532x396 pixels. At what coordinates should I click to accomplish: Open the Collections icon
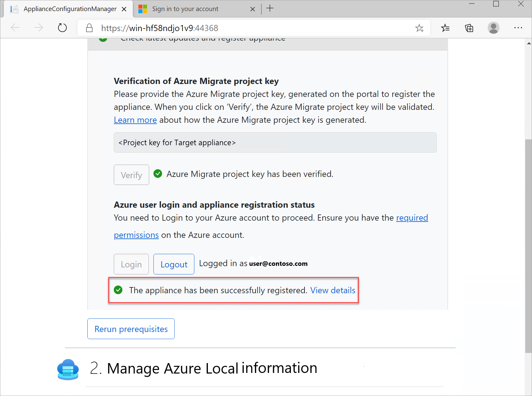click(x=469, y=28)
